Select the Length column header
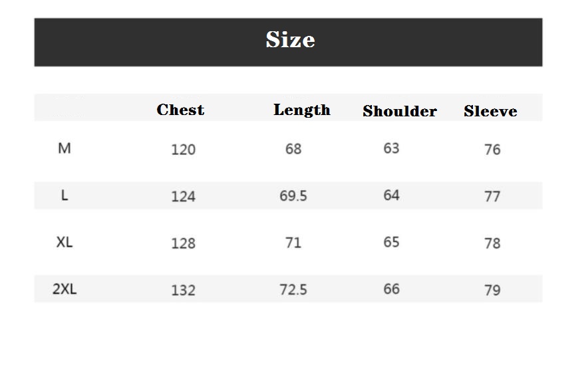 click(301, 110)
